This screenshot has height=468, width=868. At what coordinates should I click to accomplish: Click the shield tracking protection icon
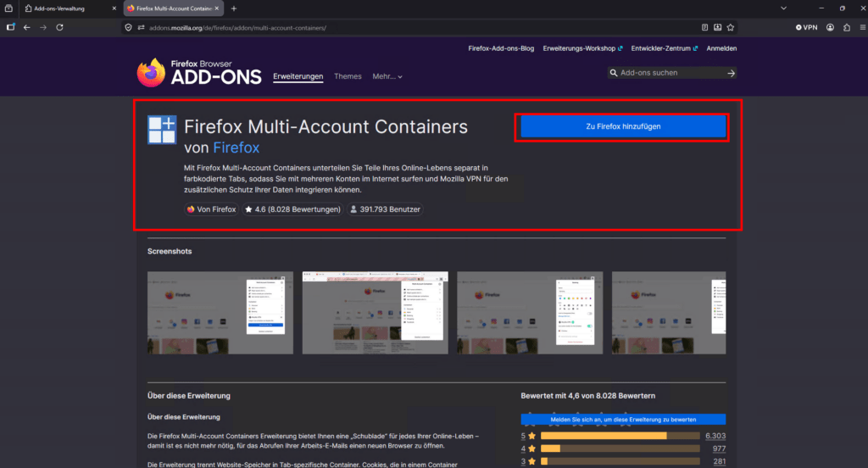point(129,28)
